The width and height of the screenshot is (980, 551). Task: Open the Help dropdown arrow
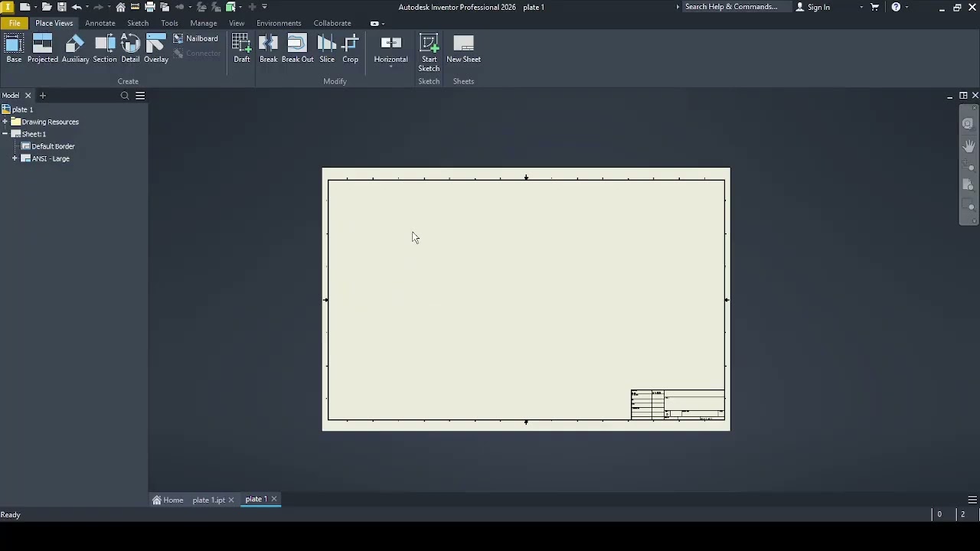906,7
